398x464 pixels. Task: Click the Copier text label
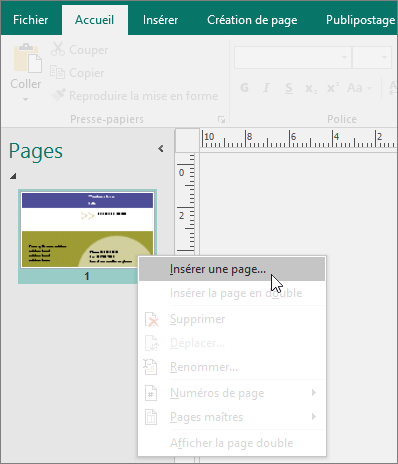click(x=87, y=73)
